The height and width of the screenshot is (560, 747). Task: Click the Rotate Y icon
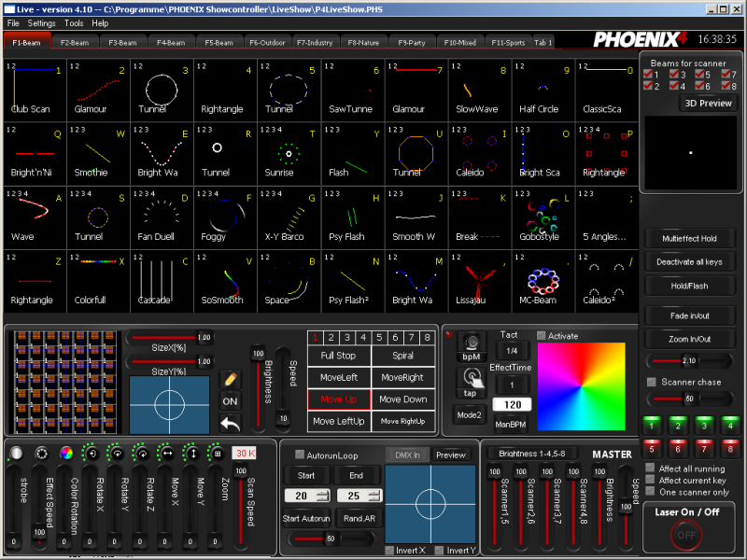pyautogui.click(x=116, y=453)
